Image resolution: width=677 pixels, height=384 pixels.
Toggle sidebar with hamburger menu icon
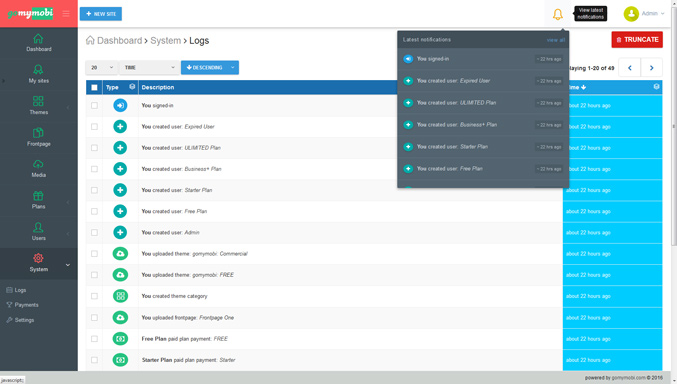point(66,14)
